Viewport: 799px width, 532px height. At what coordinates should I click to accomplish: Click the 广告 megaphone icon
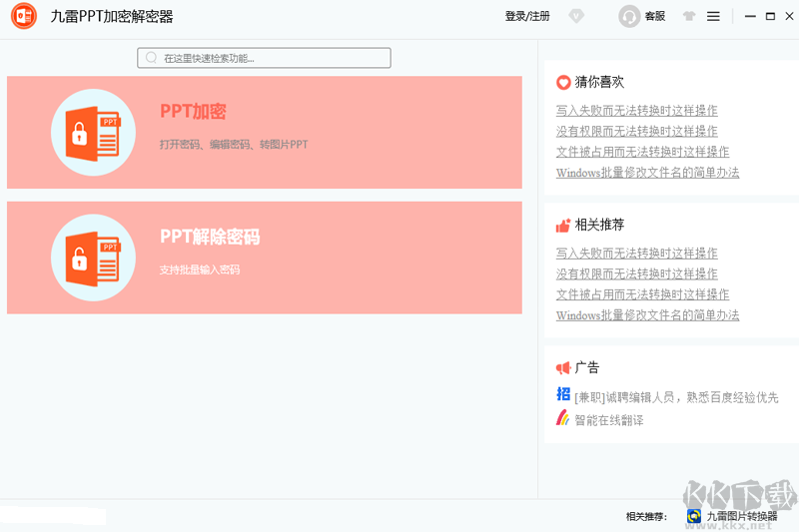click(563, 367)
